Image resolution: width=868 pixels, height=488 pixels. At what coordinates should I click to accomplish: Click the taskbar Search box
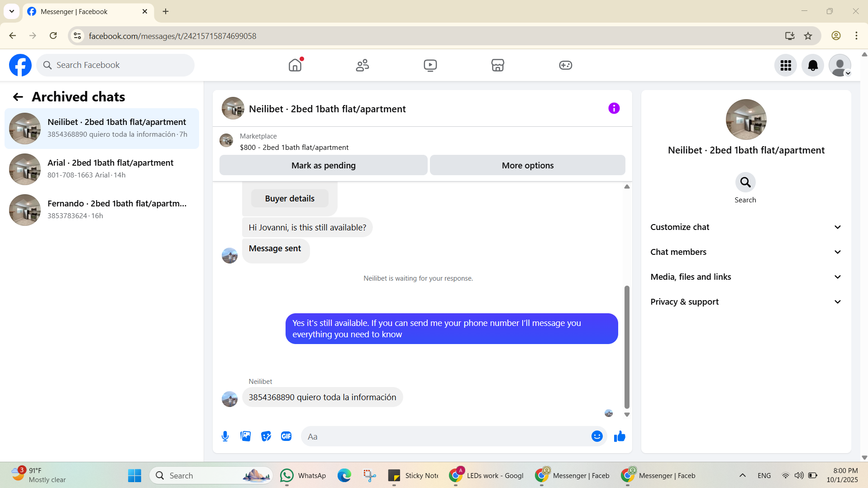click(x=211, y=475)
